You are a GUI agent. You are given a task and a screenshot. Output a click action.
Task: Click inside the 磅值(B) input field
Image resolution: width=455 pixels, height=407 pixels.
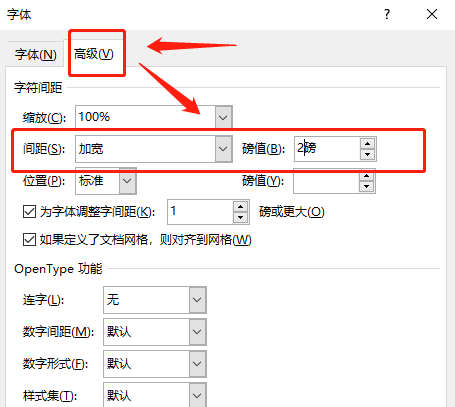327,149
